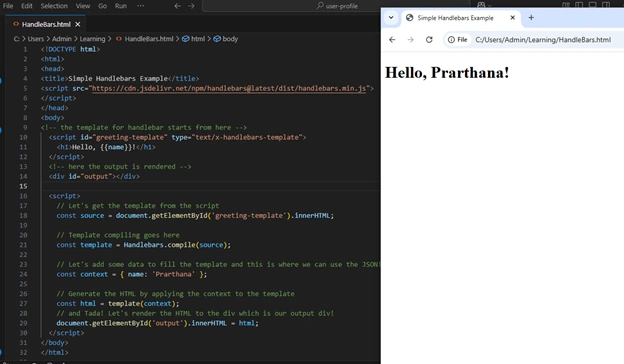Go back with VS Code navigation arrow

[x=177, y=6]
